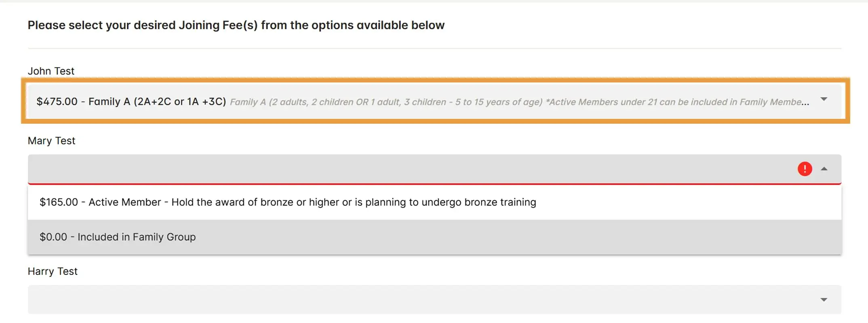Click the red error alert icon
Screen dimensions: 868x323
pyautogui.click(x=805, y=169)
